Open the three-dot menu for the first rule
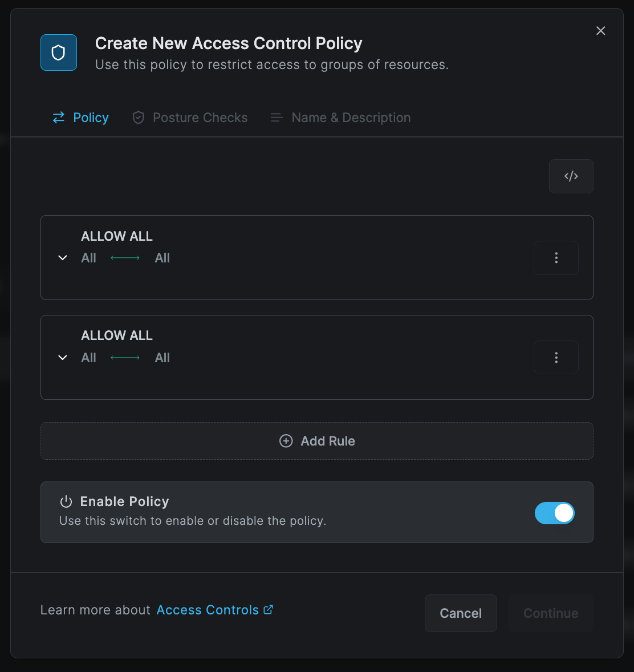 (x=556, y=258)
